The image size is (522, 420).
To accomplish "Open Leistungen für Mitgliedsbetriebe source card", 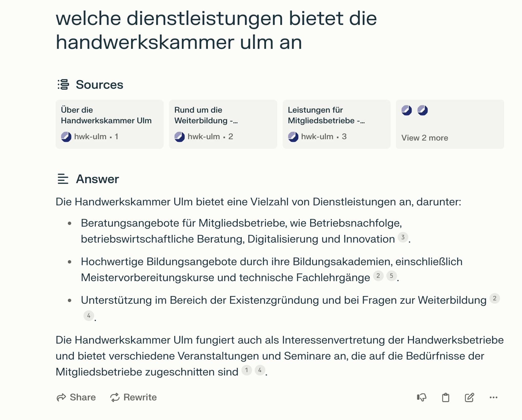I will [x=336, y=124].
